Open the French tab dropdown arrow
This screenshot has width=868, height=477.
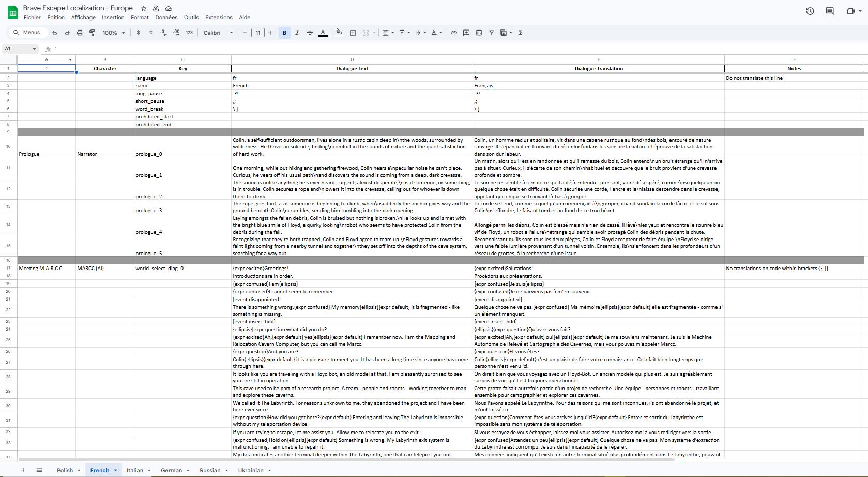point(115,470)
